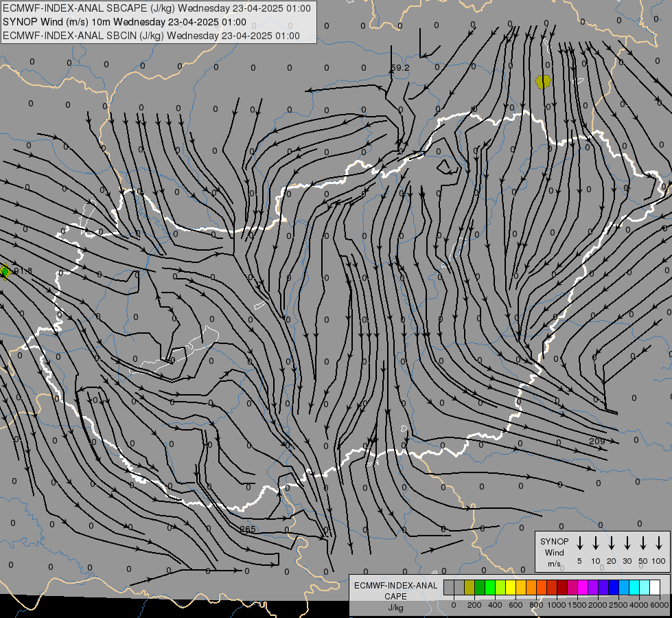Screen dimensions: 672x618
Task: Select the cyan swatch before 4000
Action: coord(634,587)
